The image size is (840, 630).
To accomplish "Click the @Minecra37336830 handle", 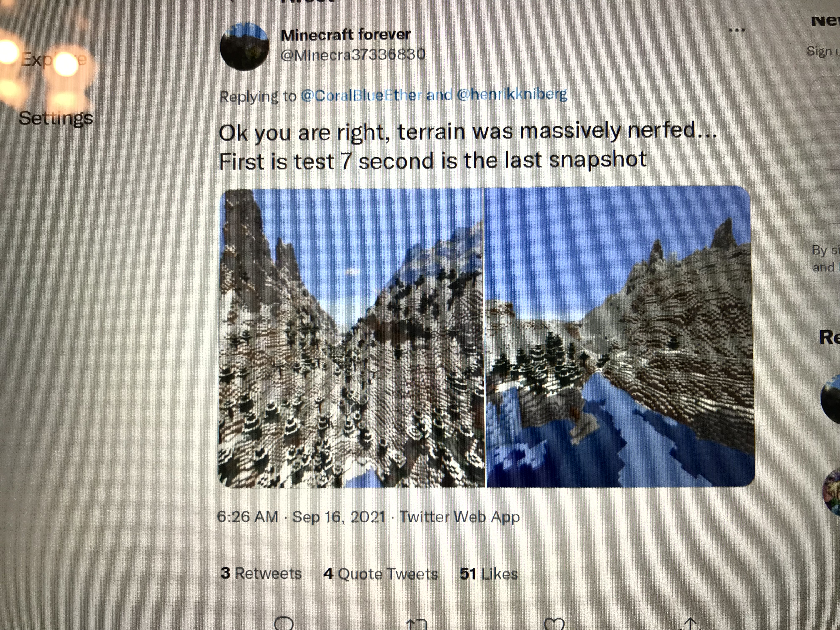I will point(353,55).
